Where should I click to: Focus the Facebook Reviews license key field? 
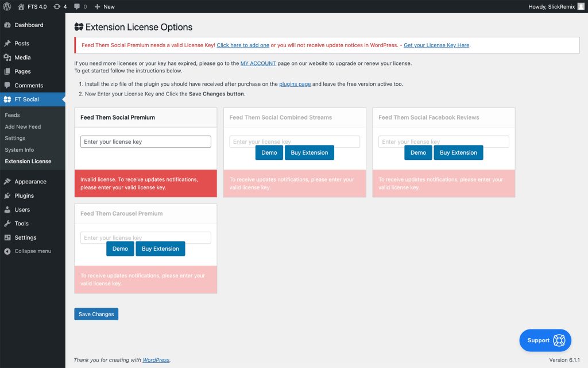tap(444, 141)
